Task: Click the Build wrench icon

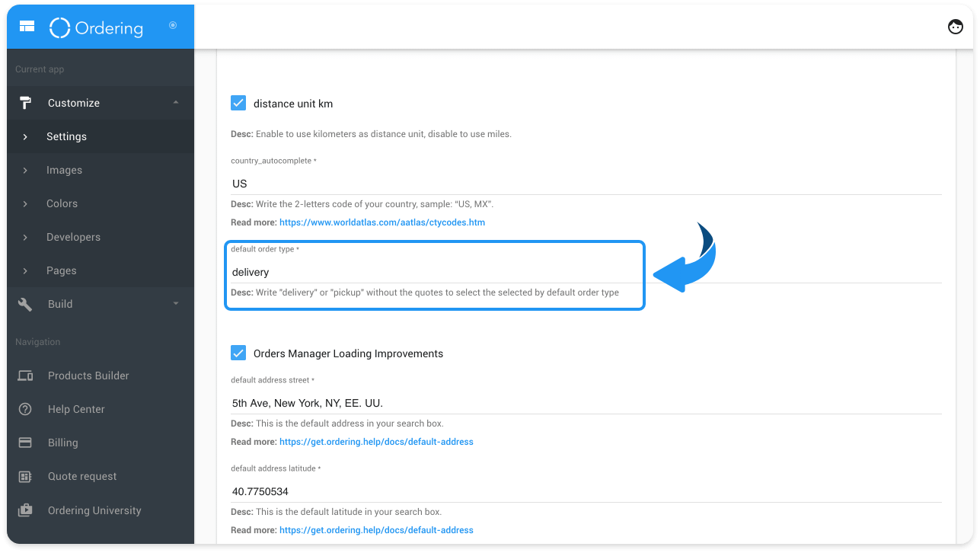Action: tap(25, 304)
